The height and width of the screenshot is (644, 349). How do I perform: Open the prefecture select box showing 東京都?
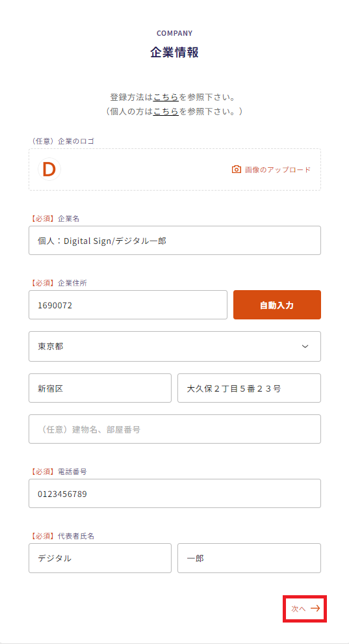175,346
